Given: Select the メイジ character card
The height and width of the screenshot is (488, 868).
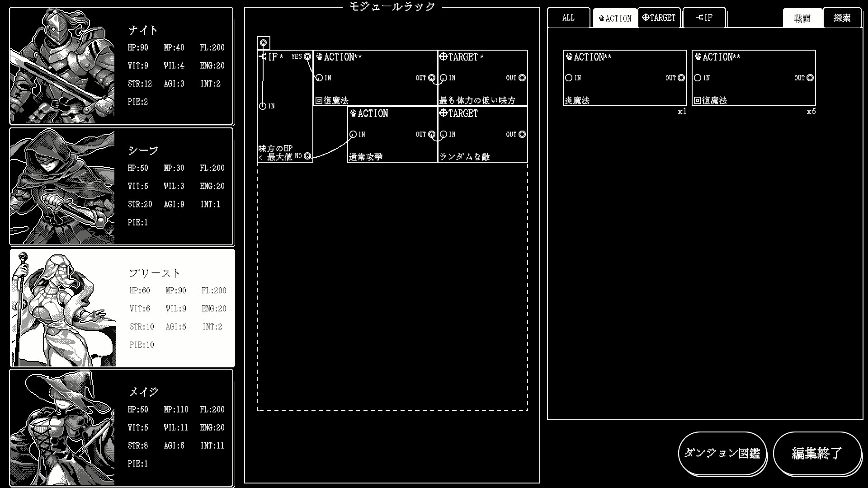Looking at the screenshot, I should pyautogui.click(x=122, y=427).
